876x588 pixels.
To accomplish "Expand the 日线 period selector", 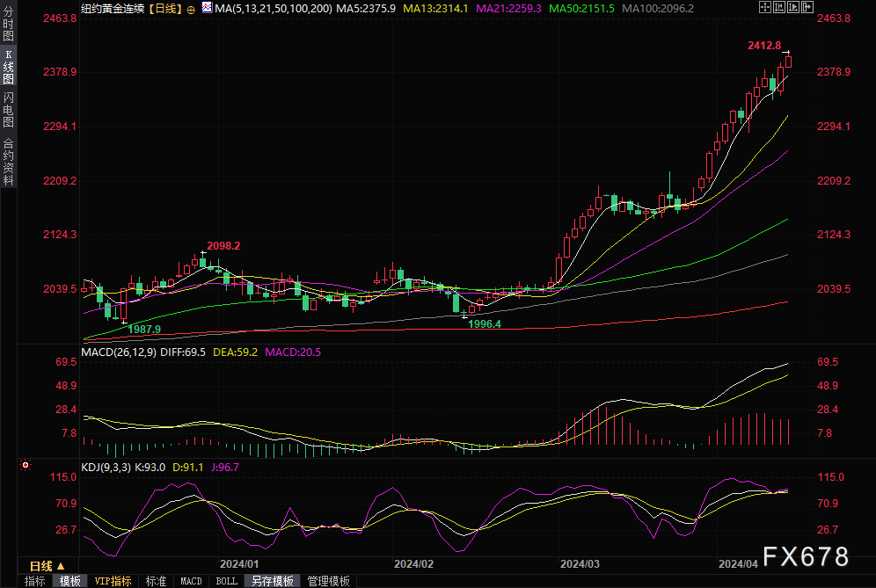I will (47, 566).
